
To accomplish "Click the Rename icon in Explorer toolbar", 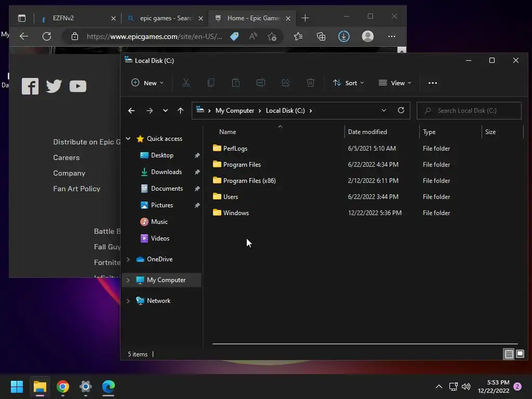I will coord(261,83).
